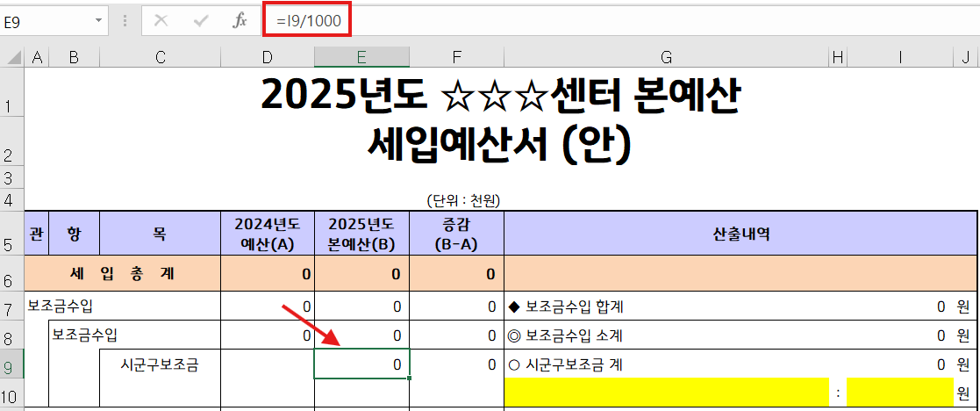Screen dimensions: 980x411
Task: Select row 9 header
Action: pyautogui.click(x=12, y=364)
